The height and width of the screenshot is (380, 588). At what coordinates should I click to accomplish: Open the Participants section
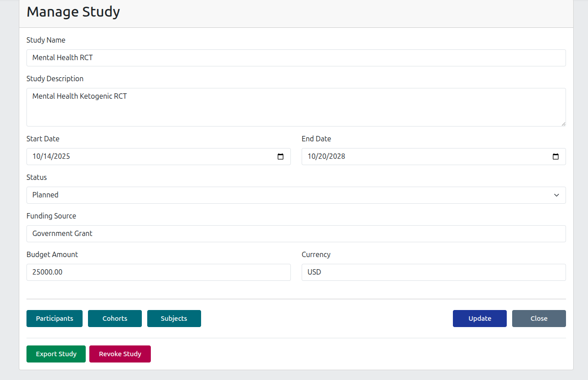(x=54, y=319)
